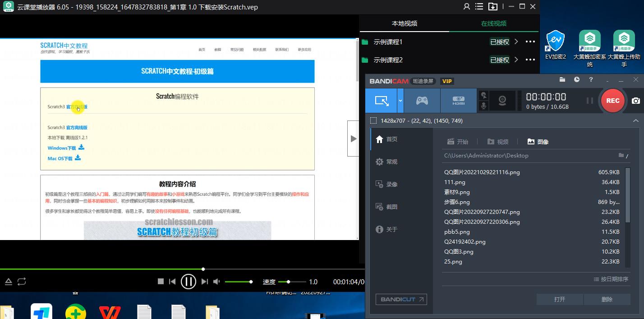Image resolution: width=644 pixels, height=319 pixels.
Task: Start recording with the REC button
Action: (612, 101)
